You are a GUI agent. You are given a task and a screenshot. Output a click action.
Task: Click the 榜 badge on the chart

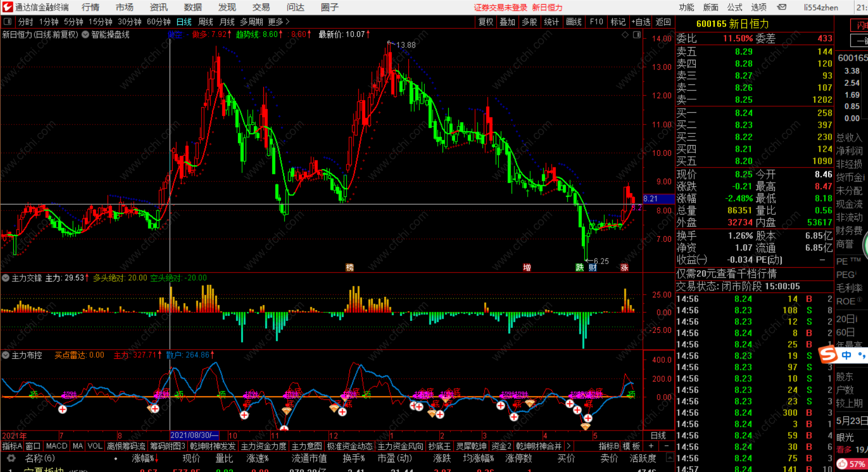click(349, 268)
